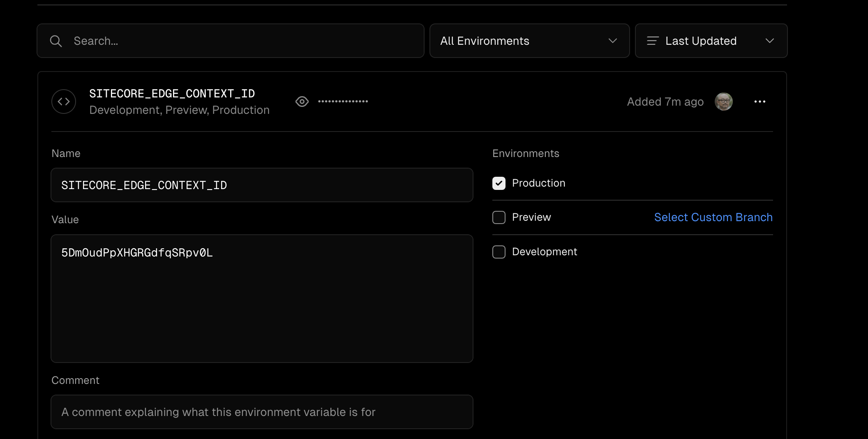Screen dimensions: 868x439
Task: Enable the Development environment checkbox
Action: (x=499, y=252)
